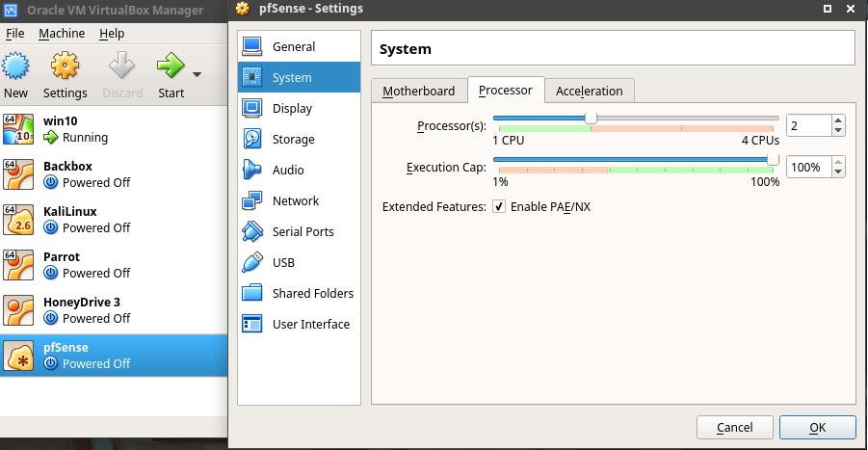Open the Machine menu

click(x=62, y=33)
